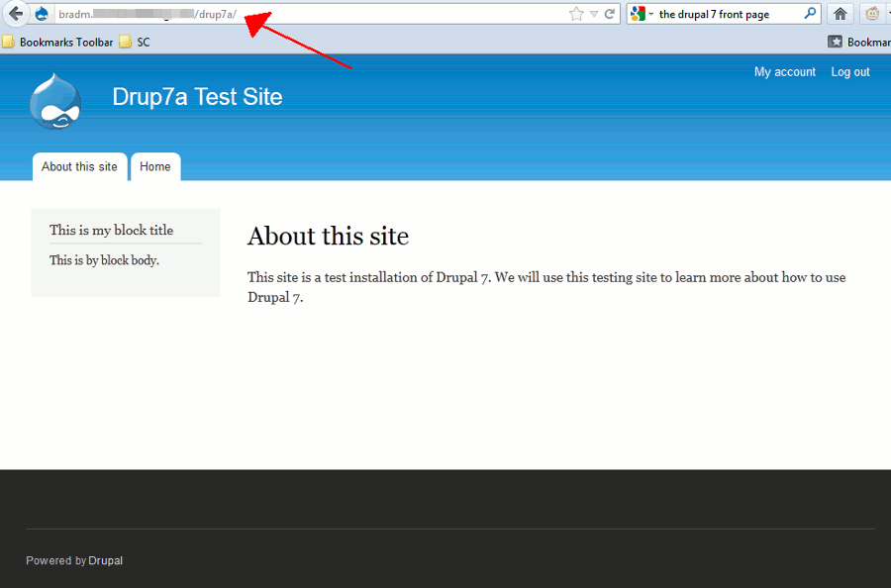Open the Bookmarks Toolbar folder
Viewport: 891px width, 588px height.
pyautogui.click(x=57, y=42)
